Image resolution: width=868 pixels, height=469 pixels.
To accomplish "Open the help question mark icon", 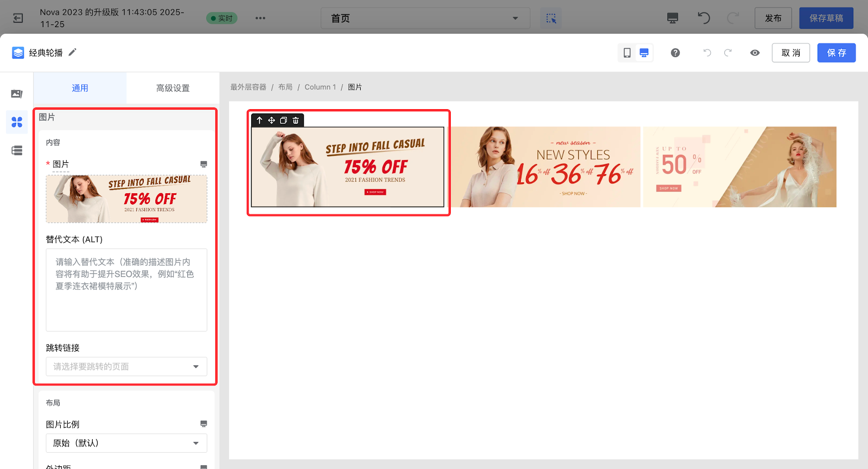I will tap(675, 53).
